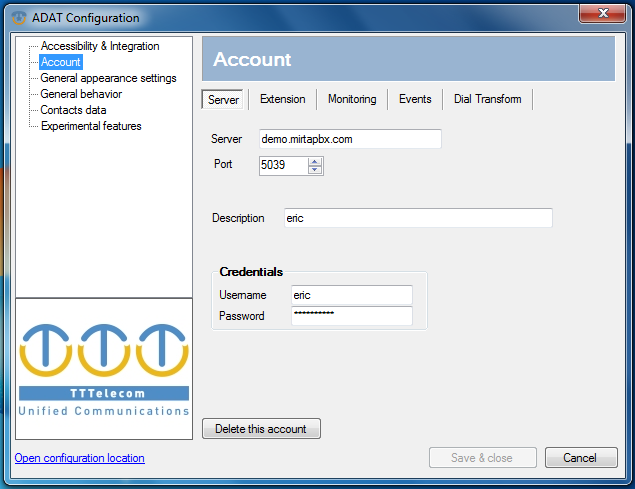The height and width of the screenshot is (489, 635).
Task: Select Contacts data in sidebar
Action: click(73, 110)
